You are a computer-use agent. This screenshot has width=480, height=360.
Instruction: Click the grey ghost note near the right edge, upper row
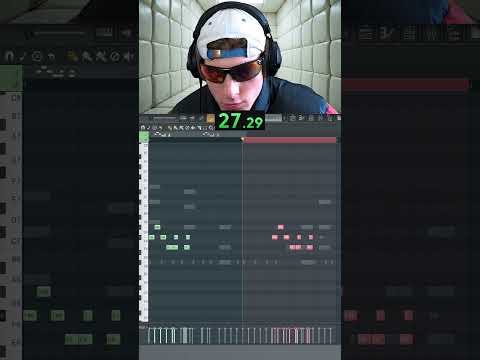pyautogui.click(x=325, y=202)
